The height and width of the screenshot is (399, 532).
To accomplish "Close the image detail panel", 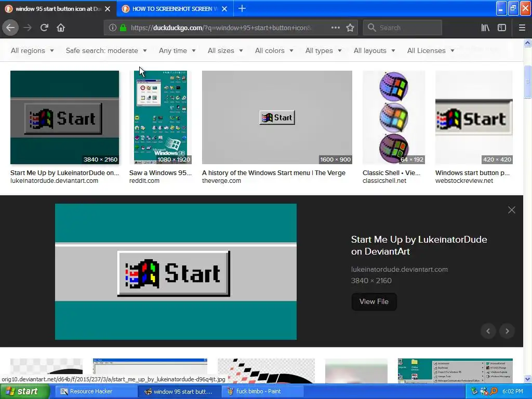I will pyautogui.click(x=512, y=210).
